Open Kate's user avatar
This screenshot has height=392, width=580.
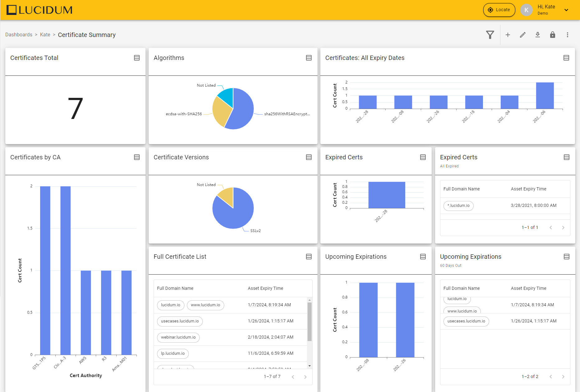[526, 10]
